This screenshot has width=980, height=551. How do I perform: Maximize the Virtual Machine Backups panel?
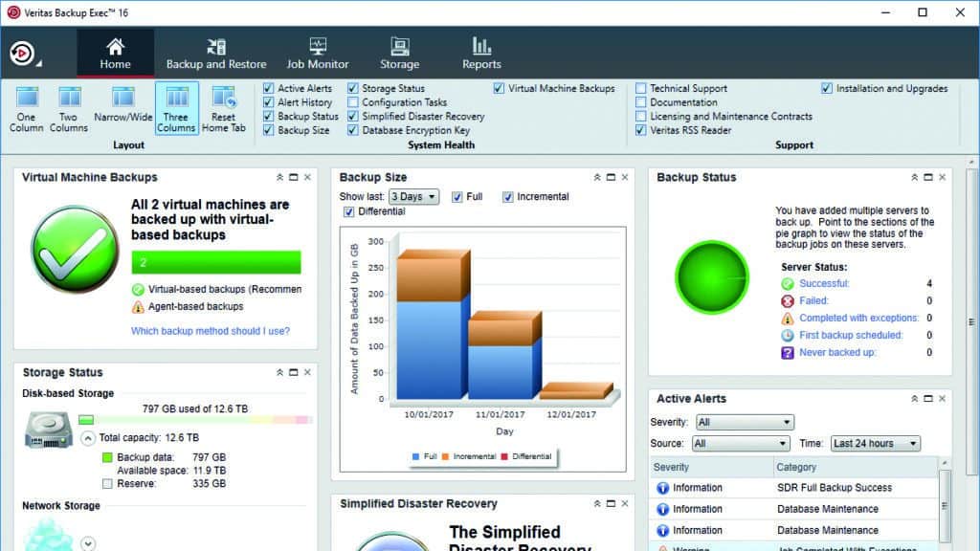pyautogui.click(x=294, y=177)
